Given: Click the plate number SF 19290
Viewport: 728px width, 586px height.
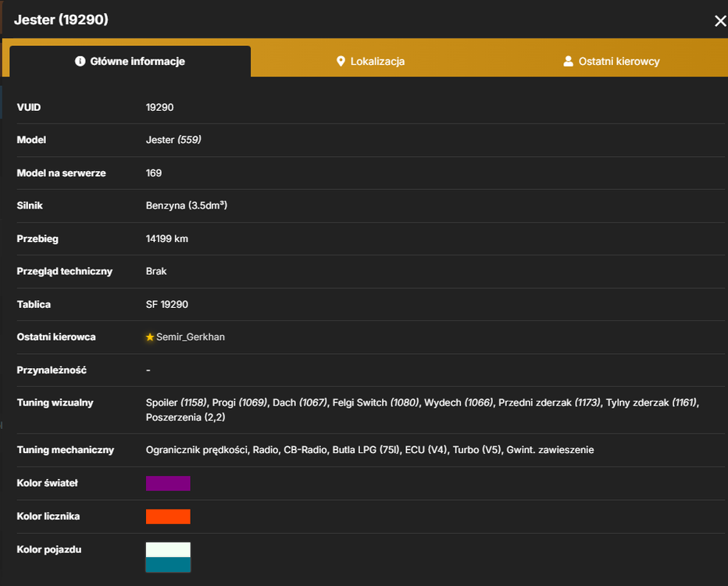Looking at the screenshot, I should click(x=167, y=305).
